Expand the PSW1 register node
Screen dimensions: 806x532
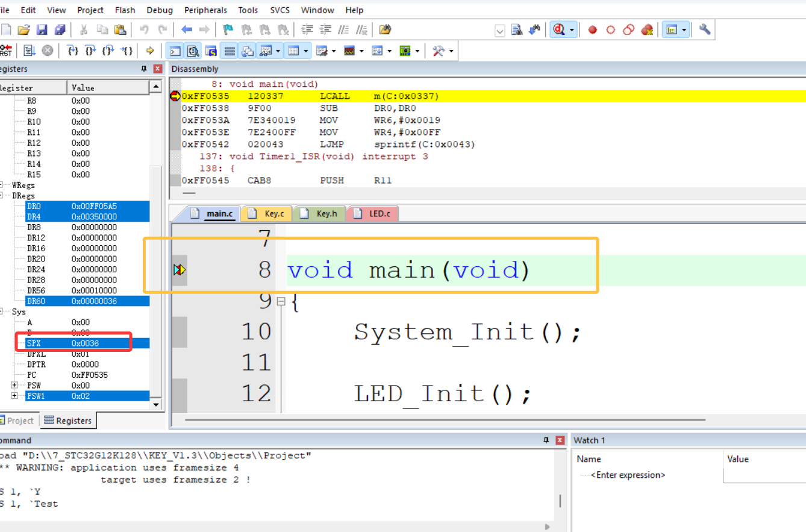[14, 396]
